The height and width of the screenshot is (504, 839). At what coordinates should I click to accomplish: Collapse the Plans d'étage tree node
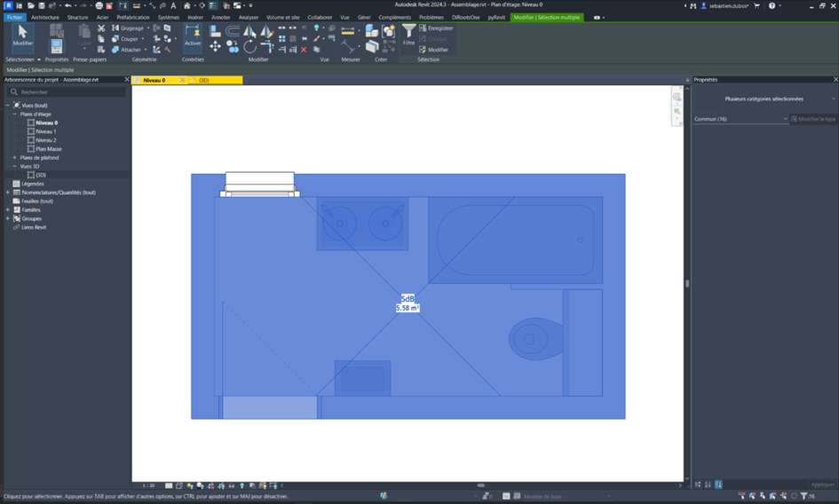coord(14,114)
